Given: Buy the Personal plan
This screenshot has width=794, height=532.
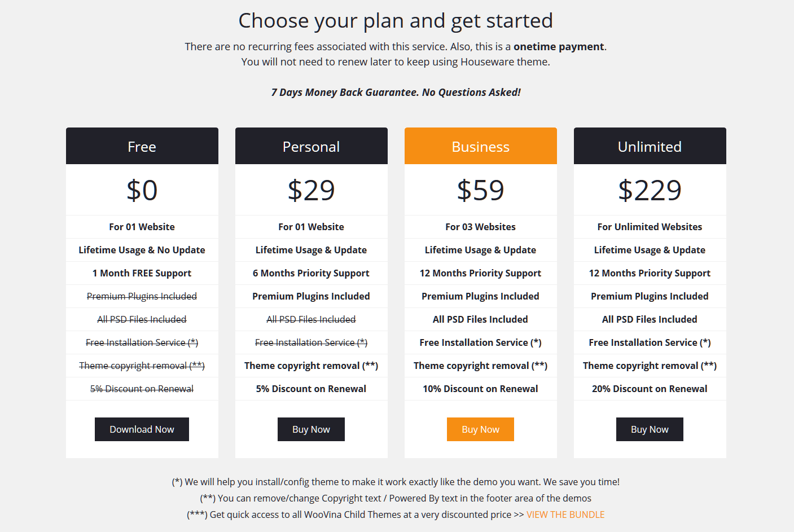Looking at the screenshot, I should pos(311,429).
